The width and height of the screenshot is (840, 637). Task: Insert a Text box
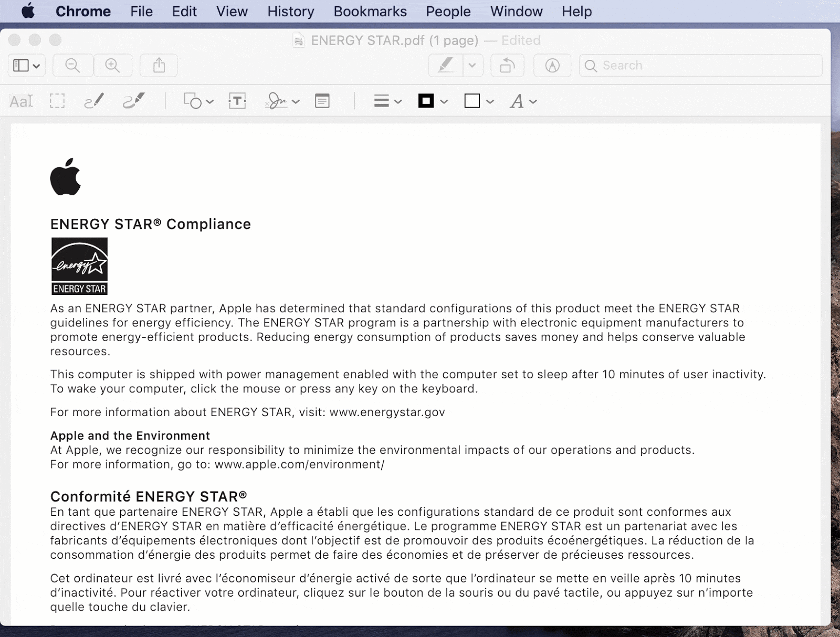point(237,101)
